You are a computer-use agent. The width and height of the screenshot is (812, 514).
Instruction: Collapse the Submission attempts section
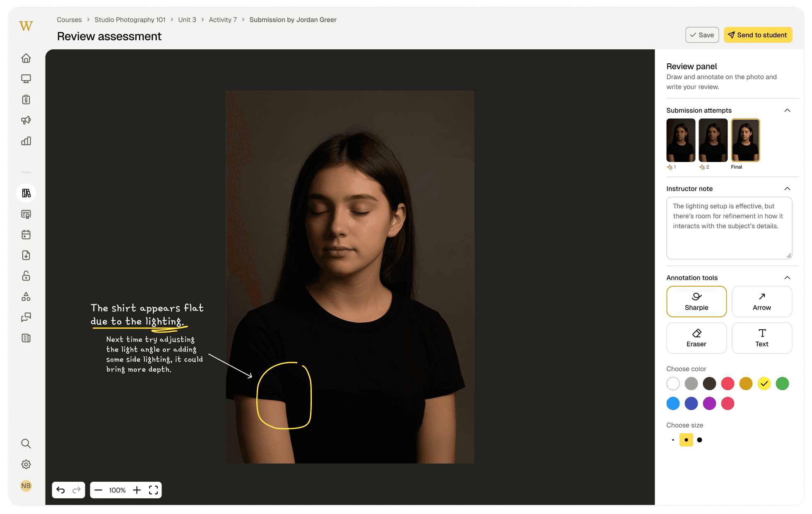[787, 110]
